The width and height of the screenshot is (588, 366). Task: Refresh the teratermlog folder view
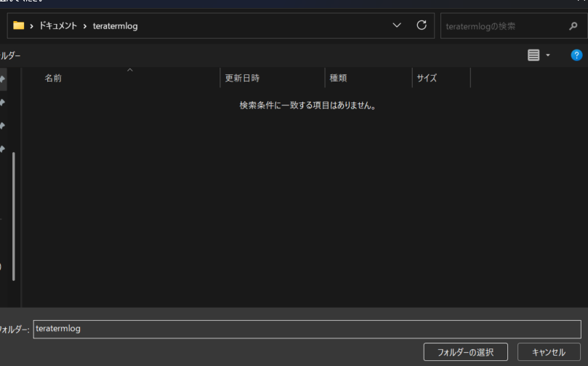[421, 25]
